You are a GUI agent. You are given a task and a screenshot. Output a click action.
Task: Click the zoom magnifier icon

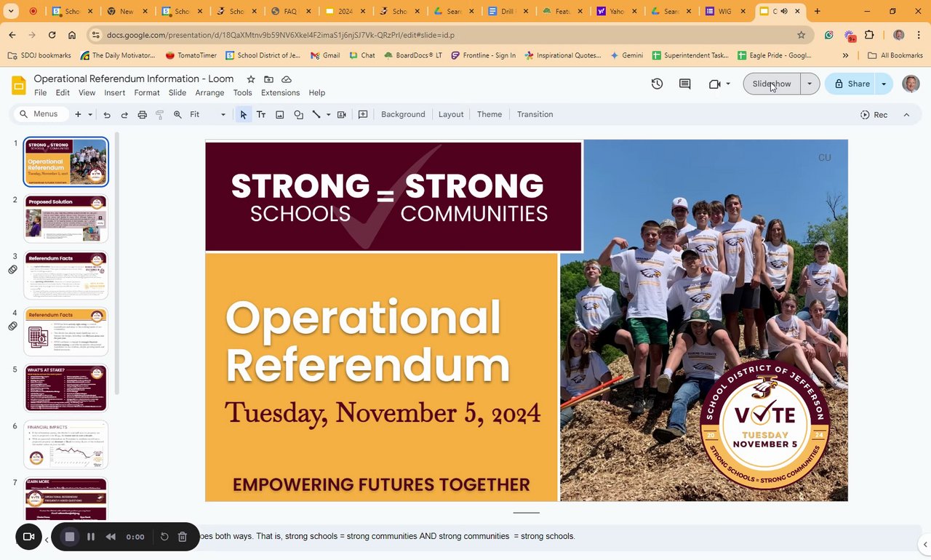point(177,114)
